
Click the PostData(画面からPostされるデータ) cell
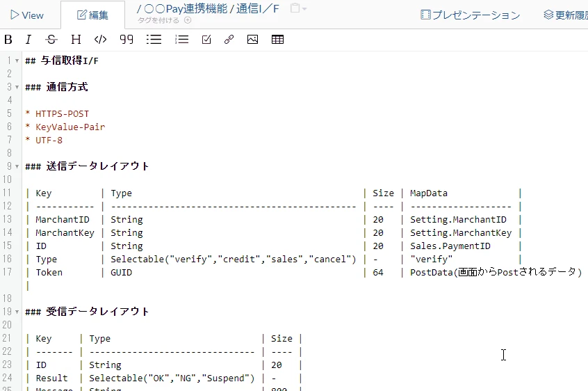[x=496, y=273]
